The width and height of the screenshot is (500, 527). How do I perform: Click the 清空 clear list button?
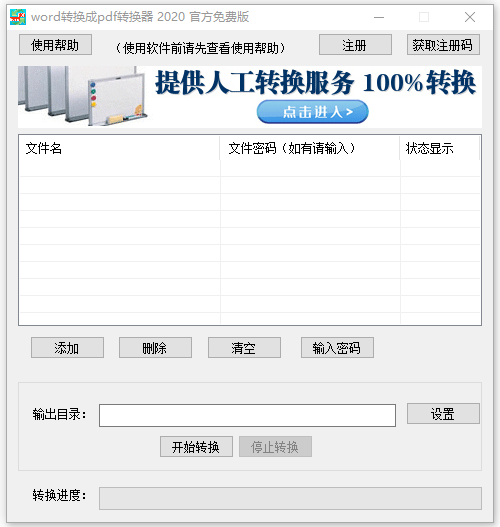click(244, 348)
